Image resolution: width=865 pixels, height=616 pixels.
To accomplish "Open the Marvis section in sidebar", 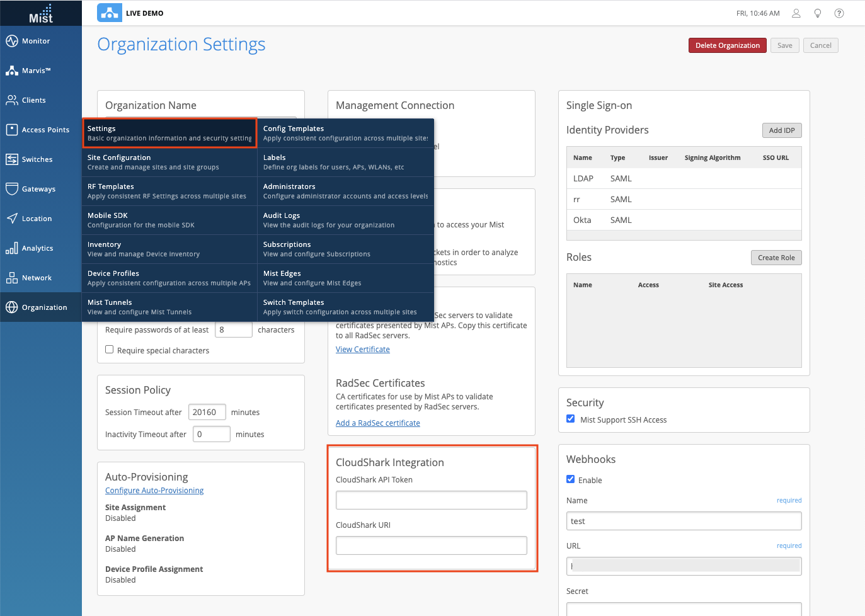I will coord(36,71).
